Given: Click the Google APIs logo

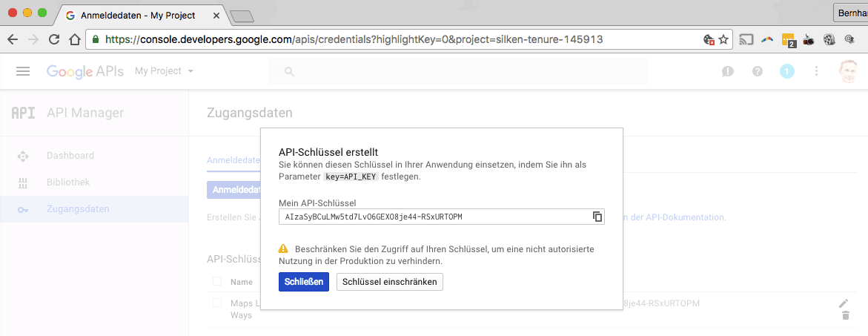Looking at the screenshot, I should [85, 71].
